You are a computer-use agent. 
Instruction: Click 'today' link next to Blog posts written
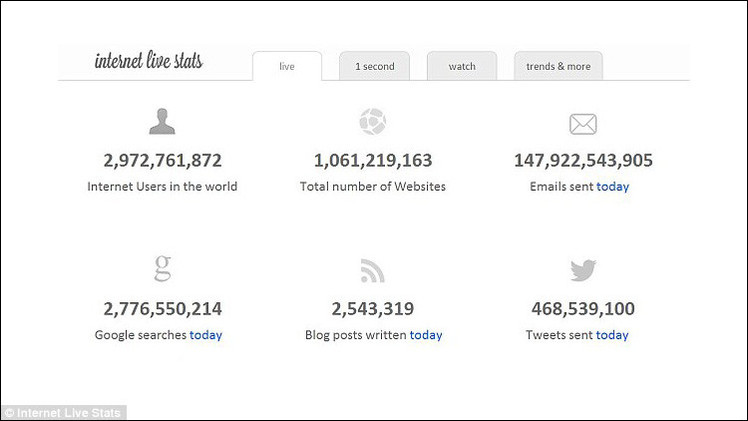coord(426,335)
